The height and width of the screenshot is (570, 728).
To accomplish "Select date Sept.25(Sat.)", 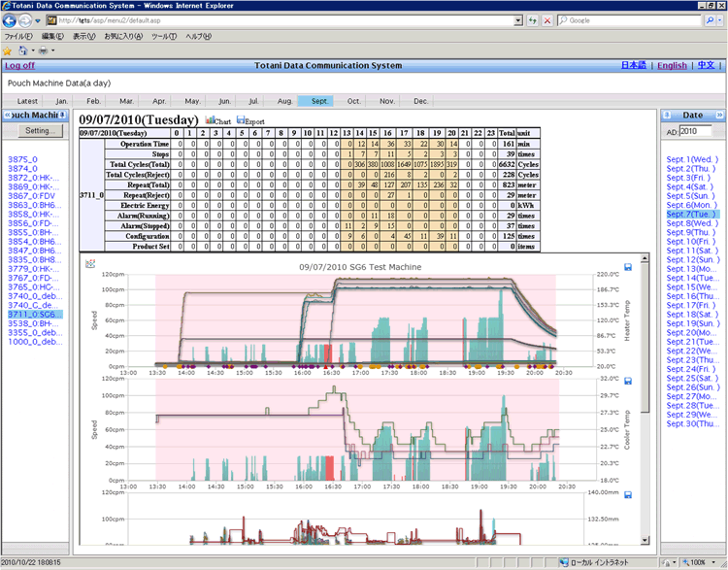I will (692, 378).
